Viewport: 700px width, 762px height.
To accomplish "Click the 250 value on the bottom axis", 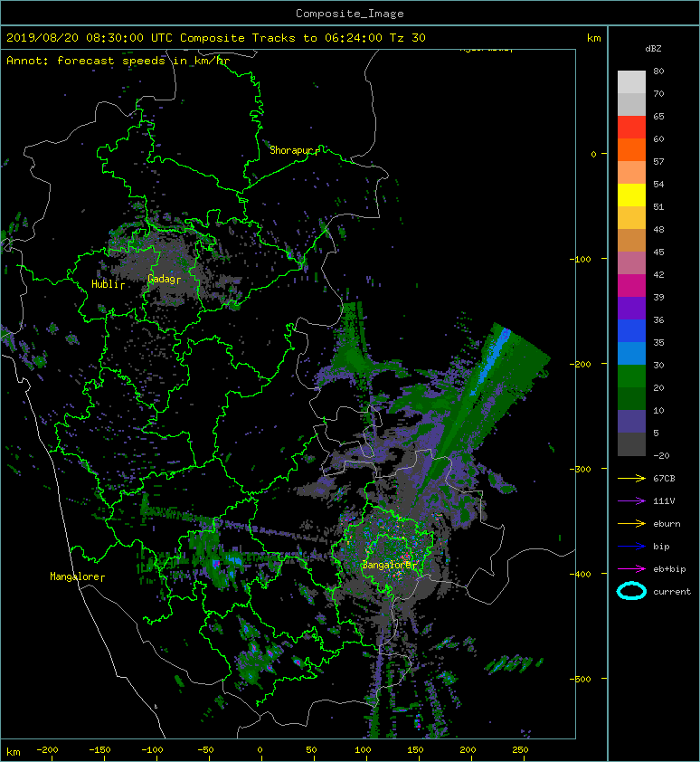I will [520, 750].
